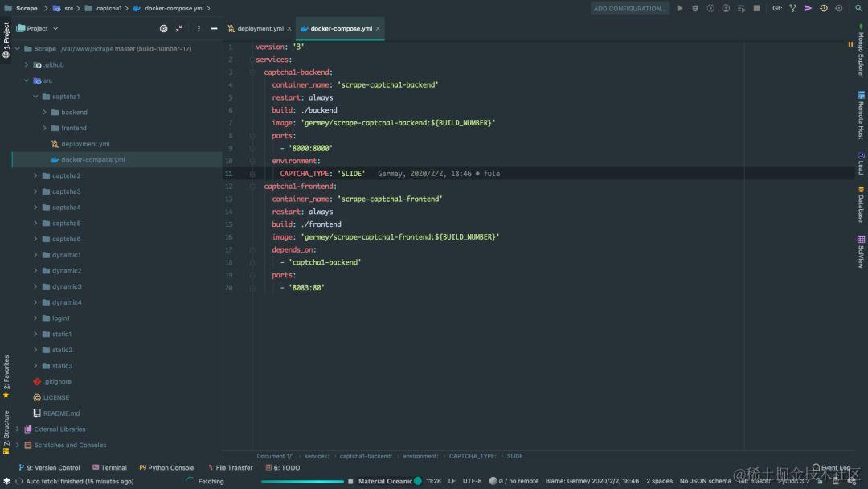Close the deployment.yml tab
Screen dimensions: 868x489
coord(289,28)
